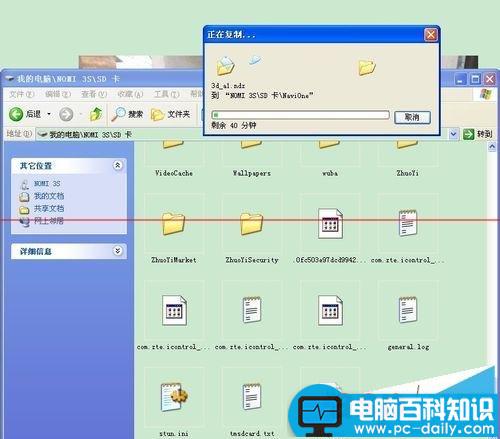Image resolution: width=500 pixels, height=439 pixels.
Task: Click the Back (后退) arrow icon
Action: [x=16, y=114]
